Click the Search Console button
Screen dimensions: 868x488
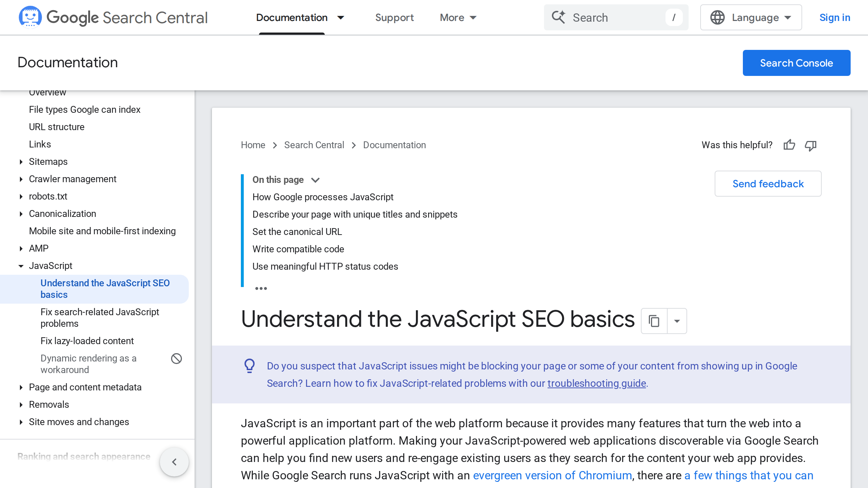[x=796, y=63]
